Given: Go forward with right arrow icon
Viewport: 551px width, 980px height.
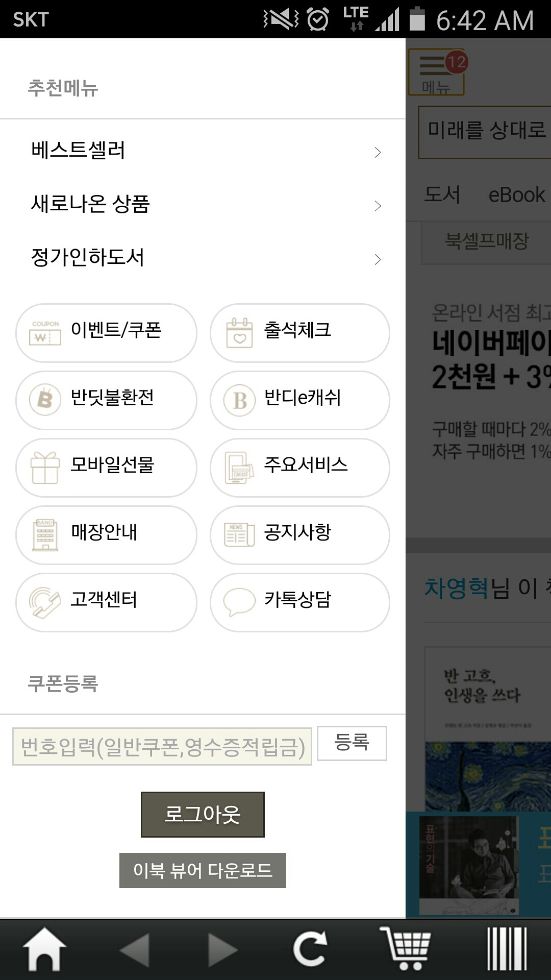Looking at the screenshot, I should pyautogui.click(x=223, y=950).
